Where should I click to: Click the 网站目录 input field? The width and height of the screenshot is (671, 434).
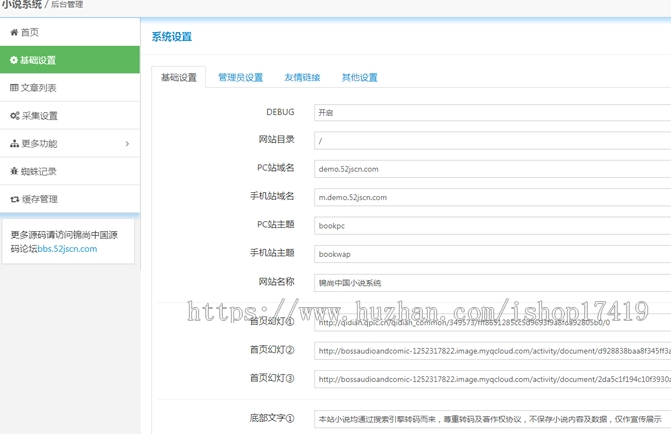click(x=493, y=141)
